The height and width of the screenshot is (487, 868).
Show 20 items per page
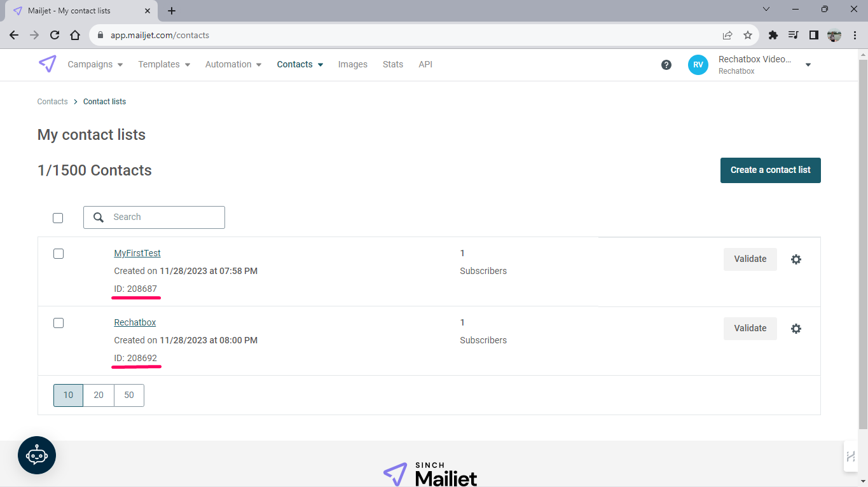tap(99, 395)
